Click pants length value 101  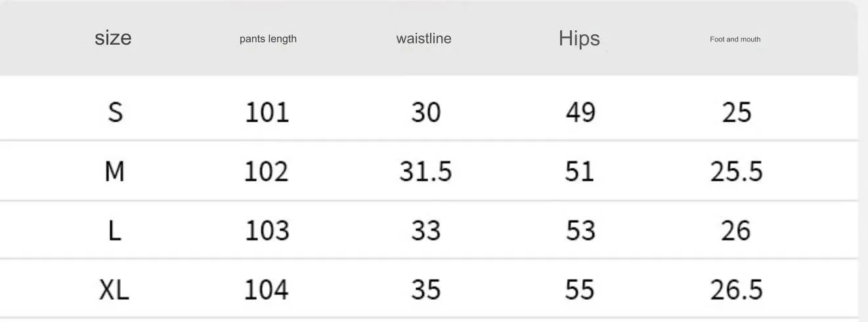coord(267,112)
